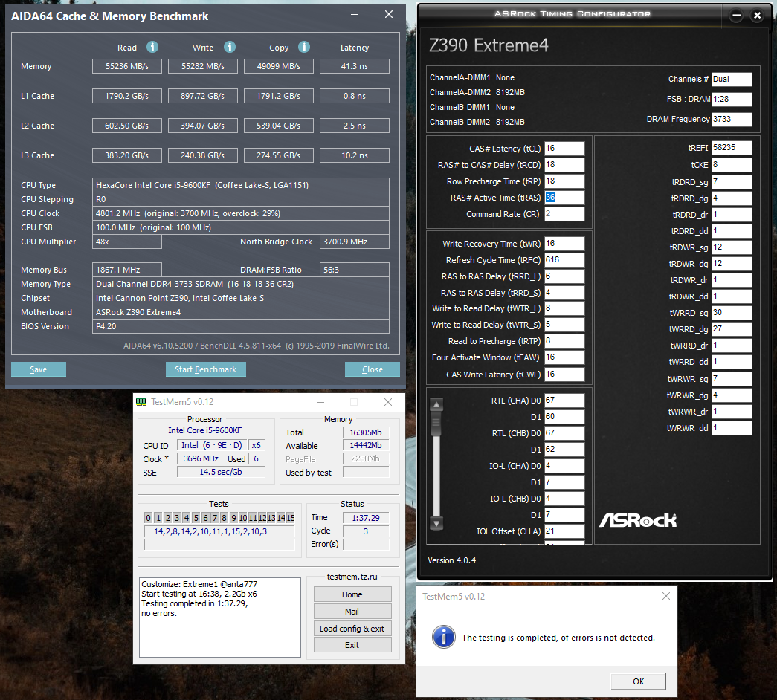The image size is (777, 700).
Task: Click the Mail button in TestMem5
Action: click(352, 612)
